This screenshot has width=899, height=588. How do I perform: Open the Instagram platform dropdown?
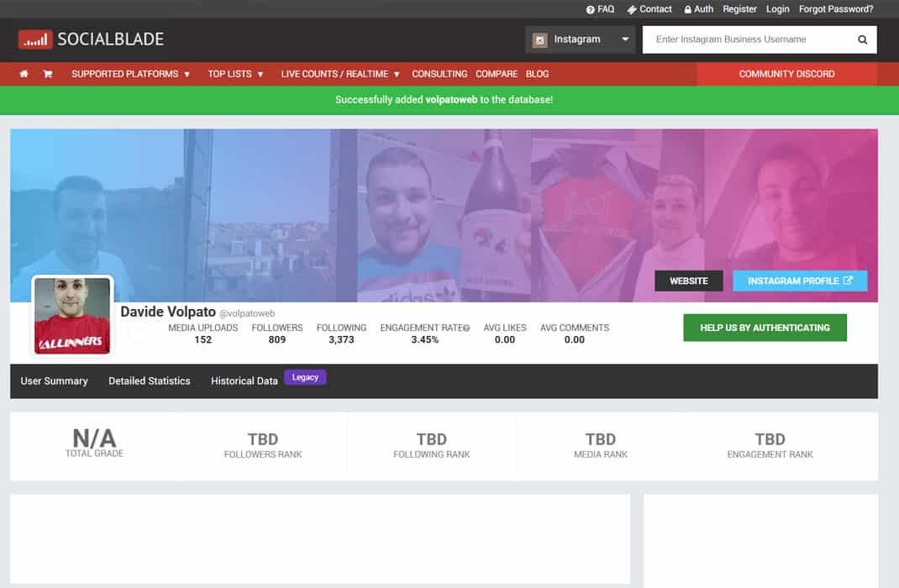coord(581,39)
